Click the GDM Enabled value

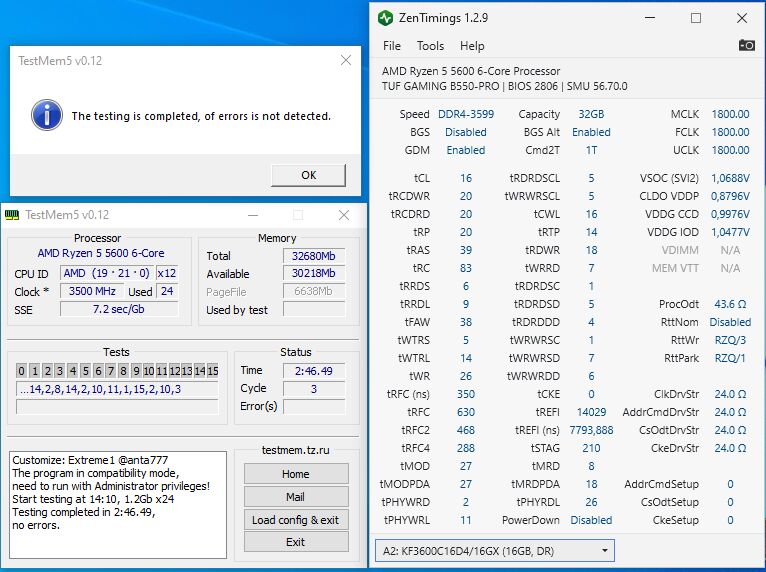point(466,150)
